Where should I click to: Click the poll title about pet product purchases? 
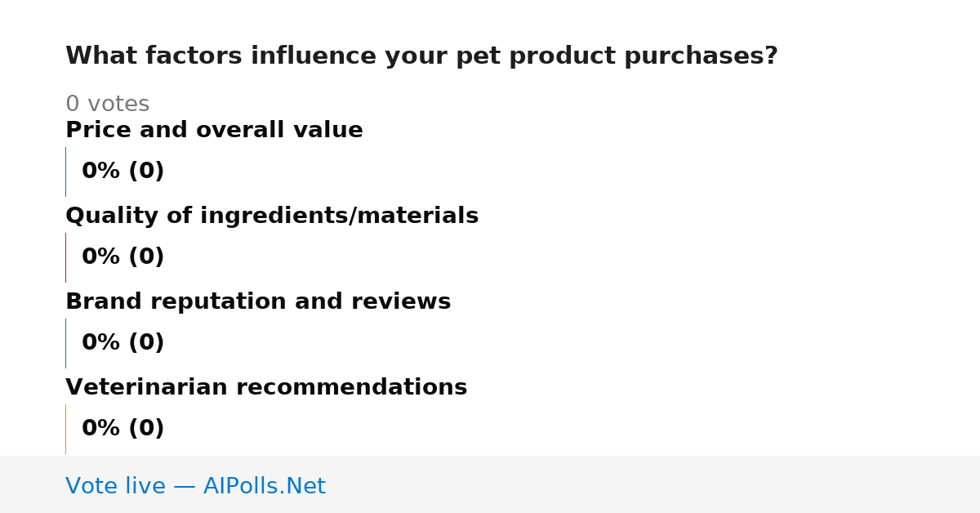click(x=421, y=56)
